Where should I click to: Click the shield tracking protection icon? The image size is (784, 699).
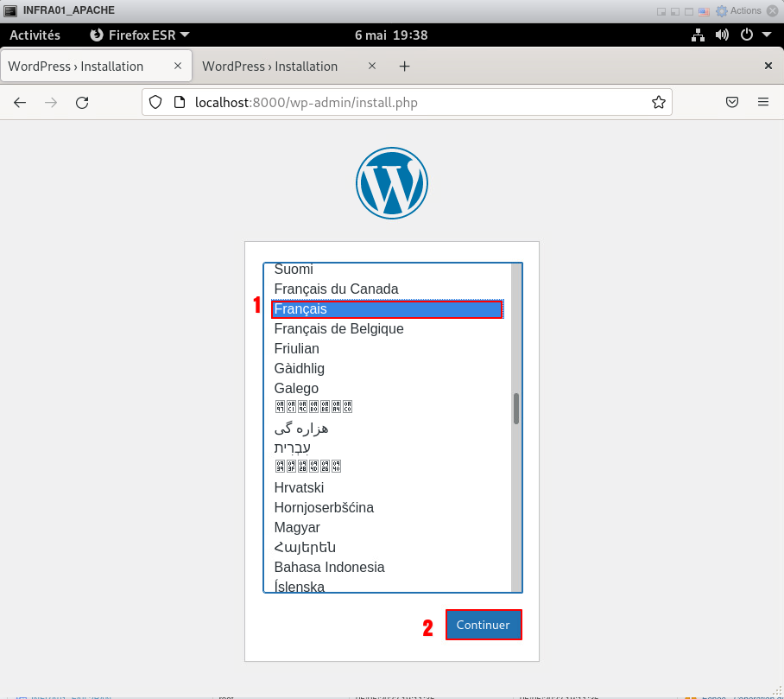[x=155, y=102]
